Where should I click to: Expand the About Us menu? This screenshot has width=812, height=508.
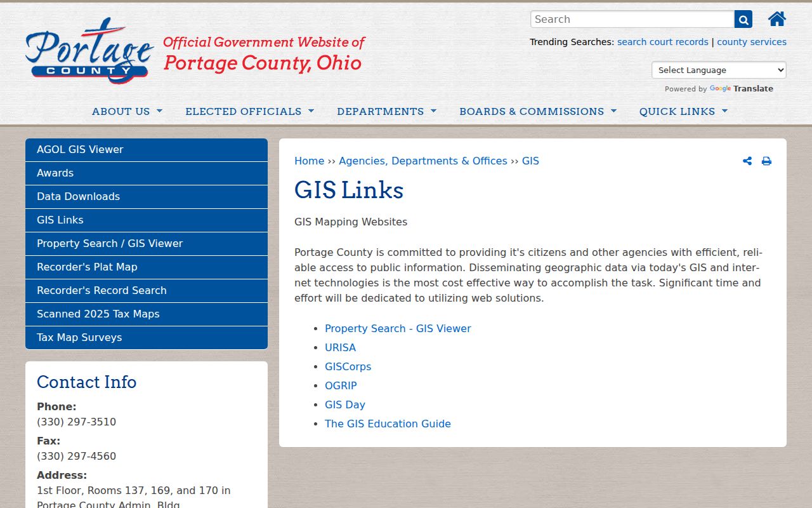[127, 111]
